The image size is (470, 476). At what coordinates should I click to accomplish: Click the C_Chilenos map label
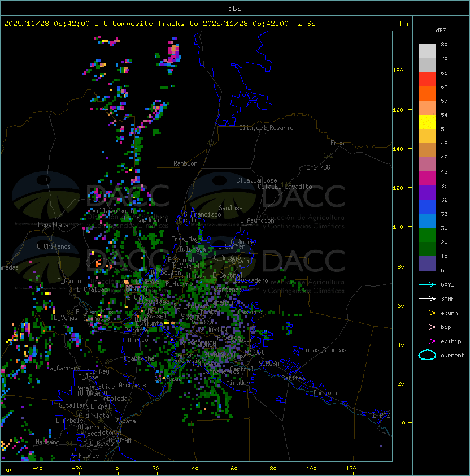54,246
